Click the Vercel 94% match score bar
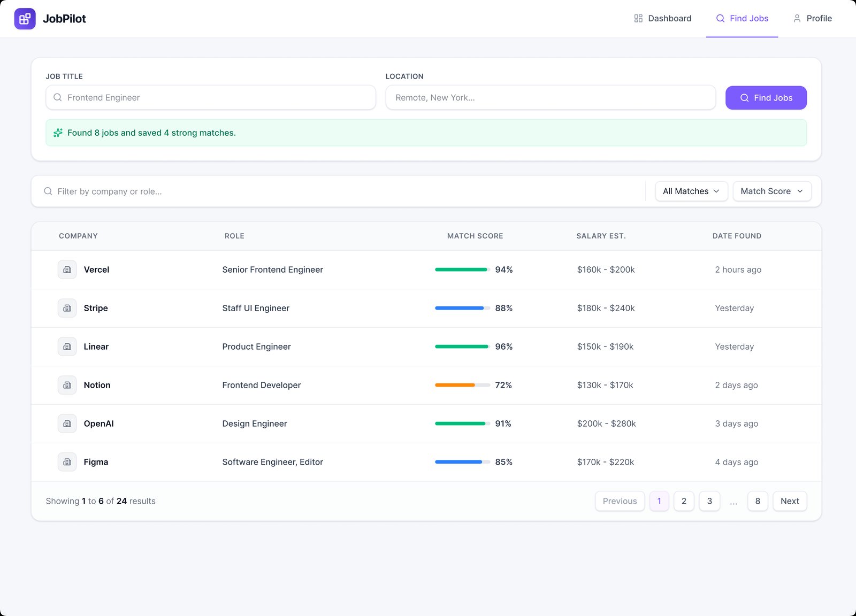 coord(462,269)
